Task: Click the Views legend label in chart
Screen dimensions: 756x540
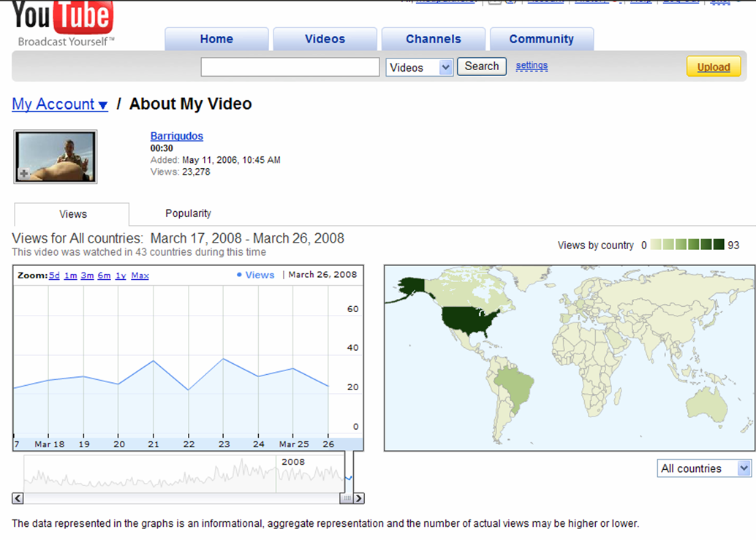Action: pos(256,275)
